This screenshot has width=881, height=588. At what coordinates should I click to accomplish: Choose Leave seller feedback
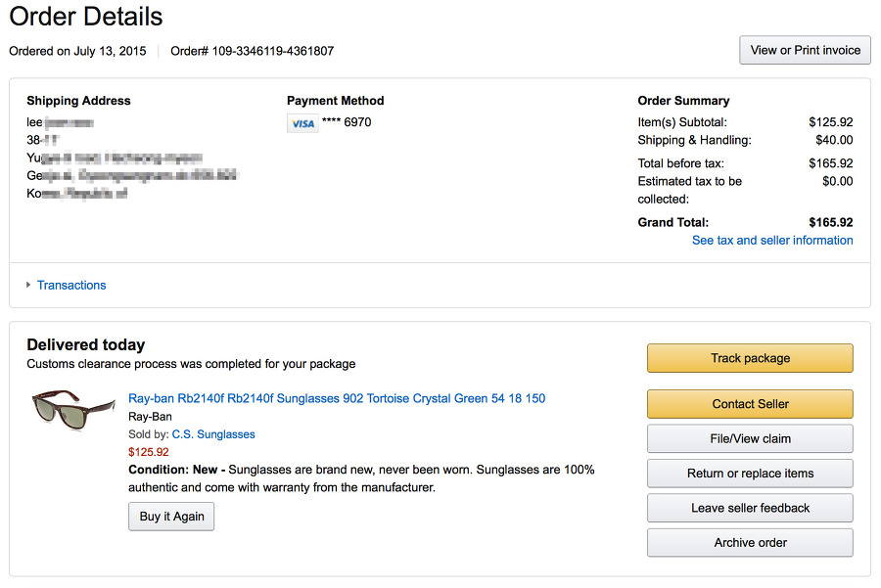(750, 508)
